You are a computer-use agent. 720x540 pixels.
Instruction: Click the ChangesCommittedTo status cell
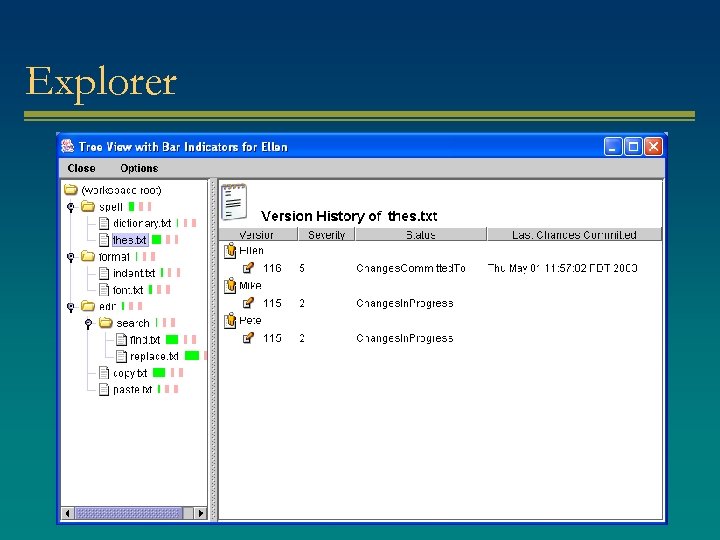click(x=411, y=268)
